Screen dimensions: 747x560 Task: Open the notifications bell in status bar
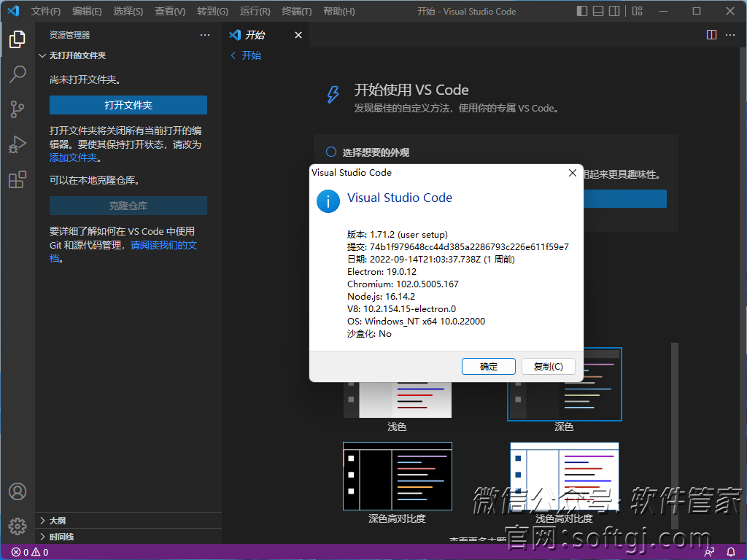pyautogui.click(x=731, y=553)
